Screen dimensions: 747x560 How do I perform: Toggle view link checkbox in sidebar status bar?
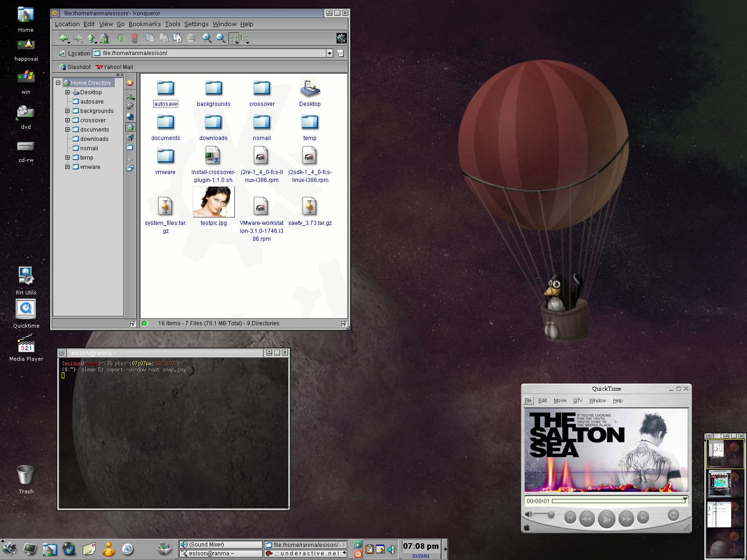133,323
